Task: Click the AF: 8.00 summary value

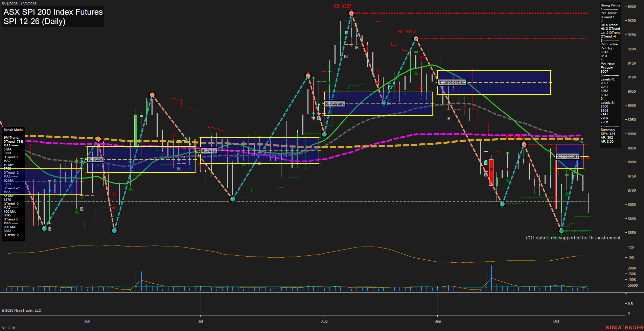Action: point(607,142)
